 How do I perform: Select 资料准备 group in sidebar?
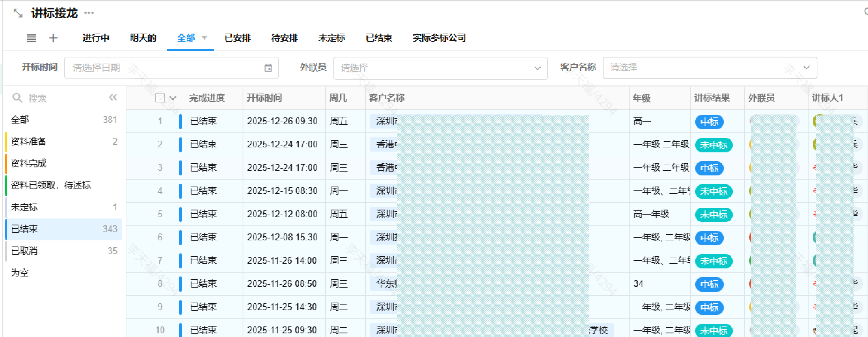tap(29, 141)
